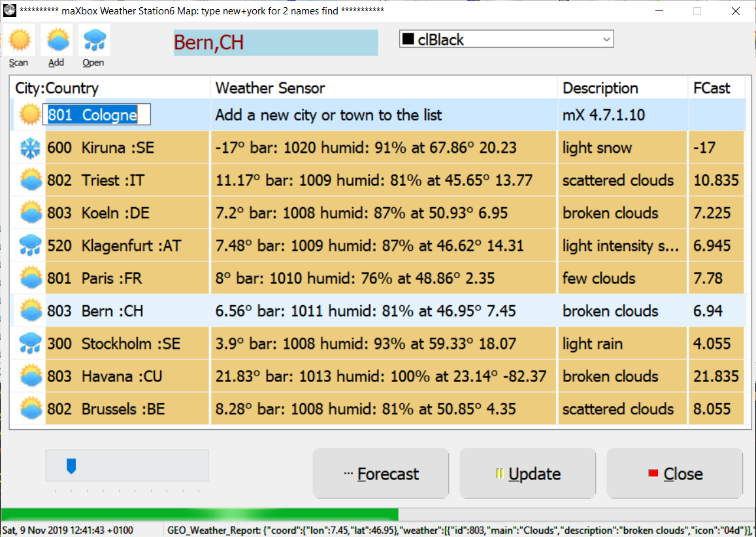Screen dimensions: 756x537
Task: Click the cloud icon beside Havana
Action: pyautogui.click(x=30, y=376)
